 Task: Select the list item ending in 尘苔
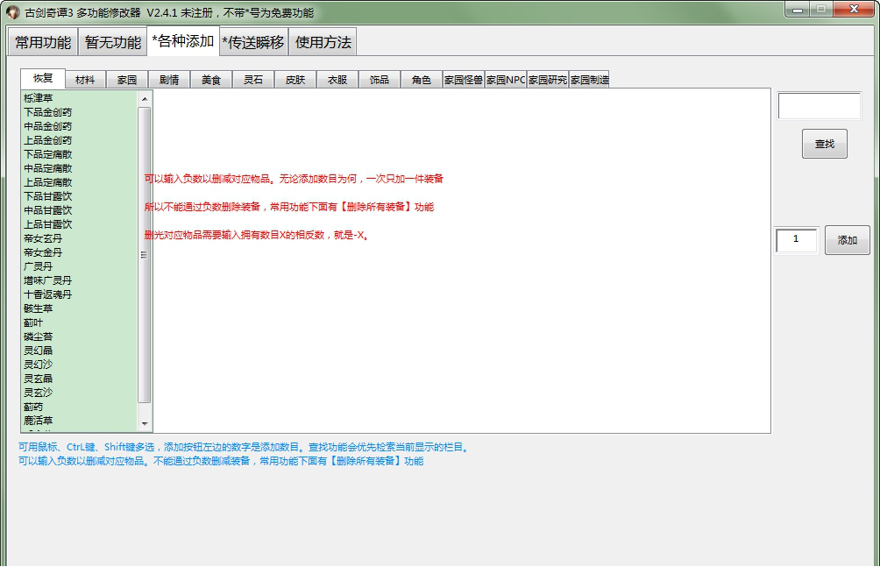pos(80,337)
